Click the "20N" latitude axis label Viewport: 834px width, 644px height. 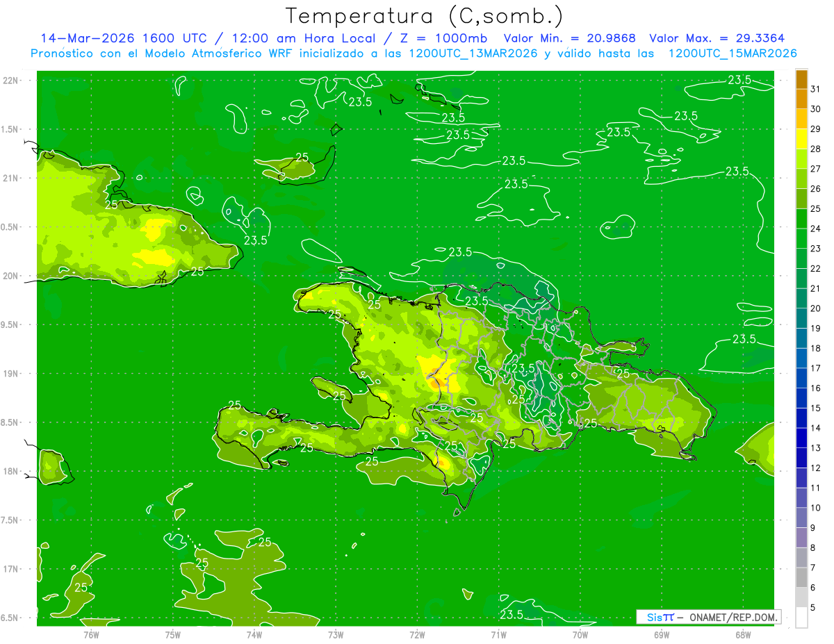coord(11,276)
